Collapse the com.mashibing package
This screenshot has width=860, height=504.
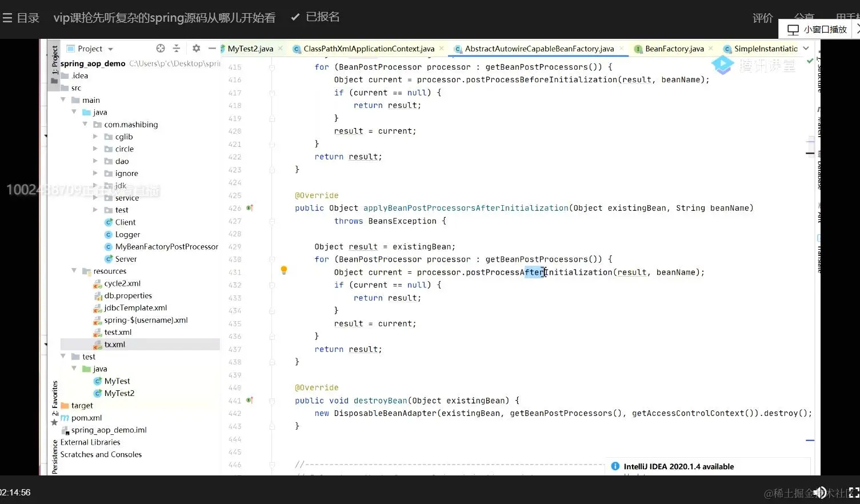click(x=85, y=125)
